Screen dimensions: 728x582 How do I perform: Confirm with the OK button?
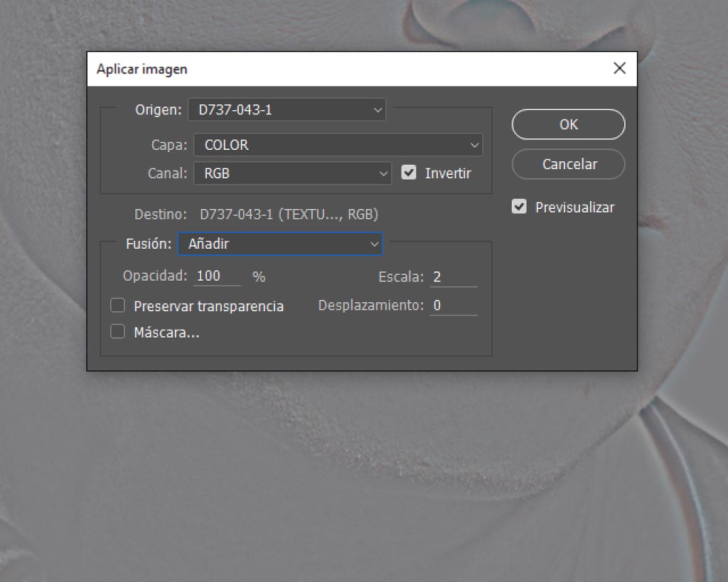click(x=568, y=124)
